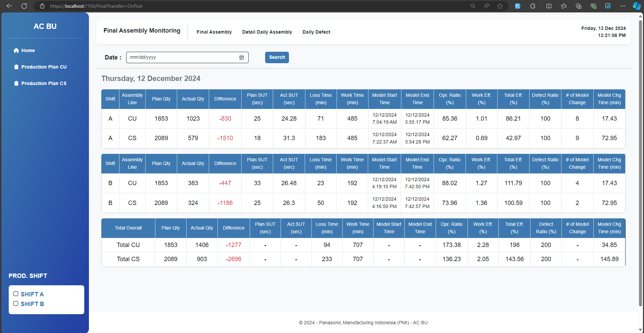This screenshot has width=644, height=333.
Task: Switch to Final Assembly tab
Action: coord(214,32)
